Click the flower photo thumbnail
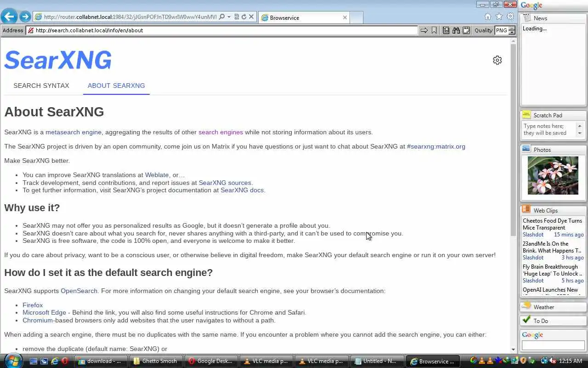This screenshot has width=588, height=368. (553, 175)
